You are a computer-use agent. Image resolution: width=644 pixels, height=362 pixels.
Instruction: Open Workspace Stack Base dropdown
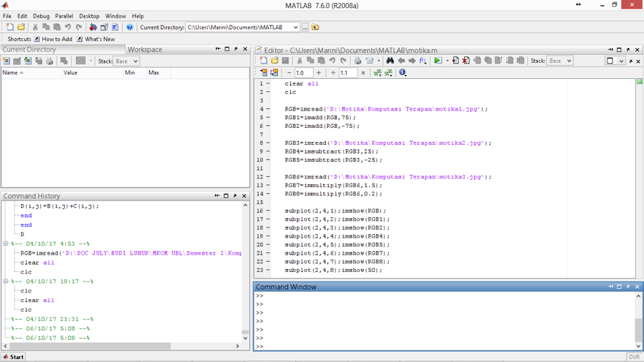point(126,61)
